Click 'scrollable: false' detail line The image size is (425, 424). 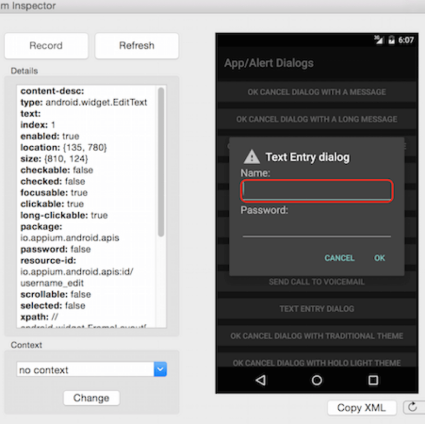pyautogui.click(x=56, y=294)
